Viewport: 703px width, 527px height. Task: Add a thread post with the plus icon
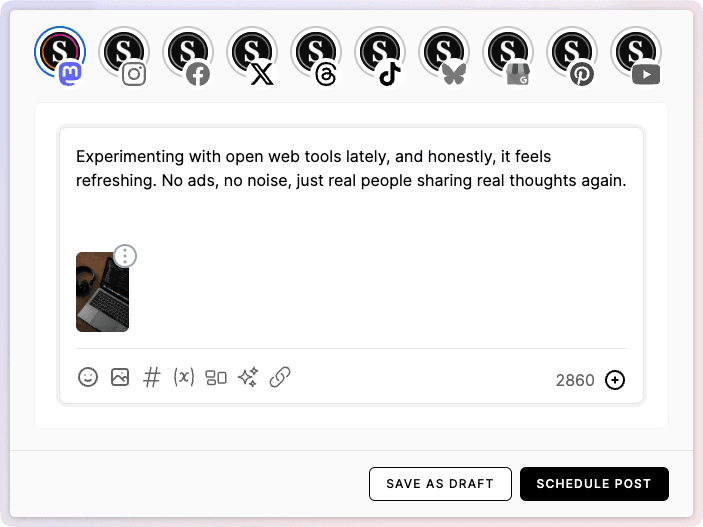coord(615,380)
